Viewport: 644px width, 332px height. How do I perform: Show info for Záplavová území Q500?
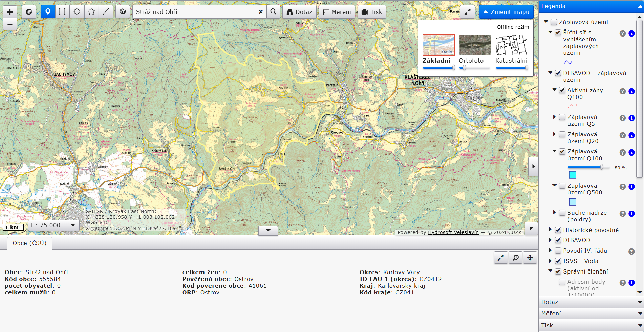pyautogui.click(x=631, y=187)
